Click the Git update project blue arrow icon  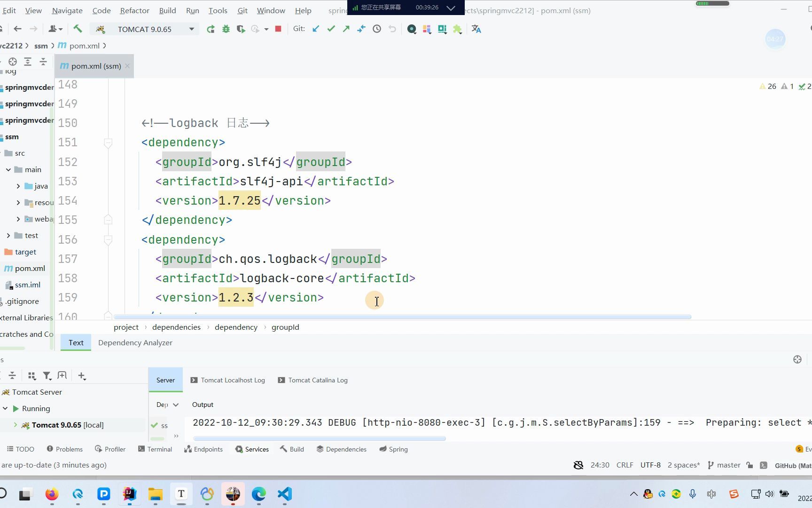pyautogui.click(x=315, y=29)
